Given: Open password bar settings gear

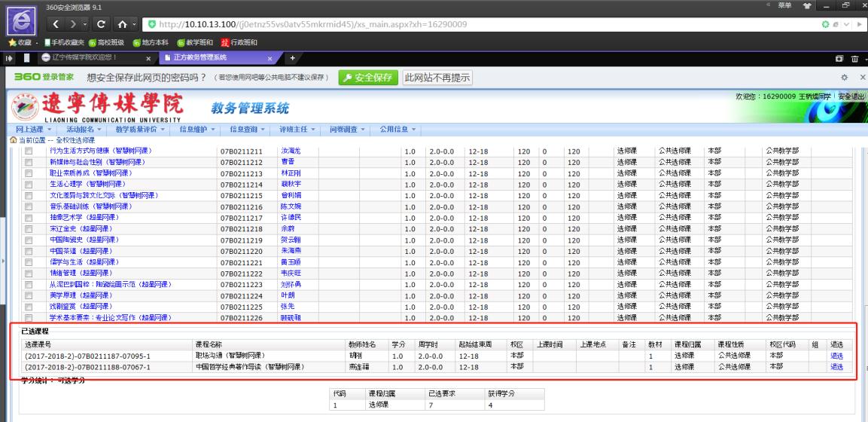Looking at the screenshot, I should (x=844, y=78).
